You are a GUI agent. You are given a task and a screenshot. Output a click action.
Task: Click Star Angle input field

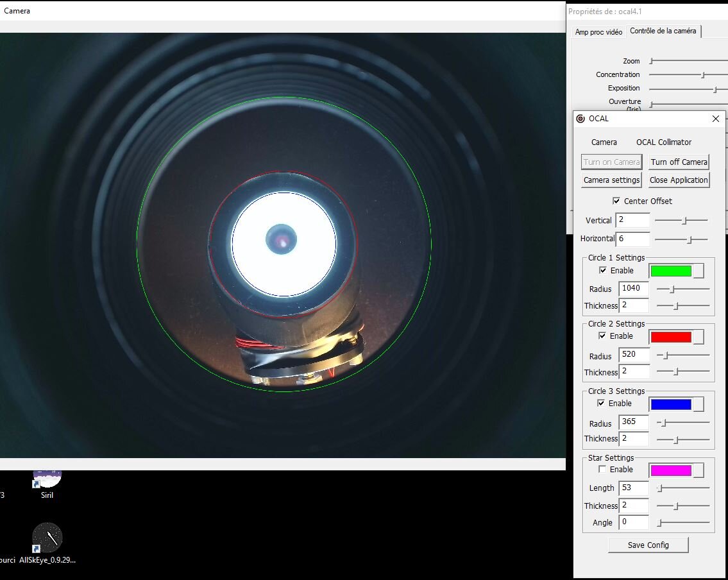click(x=634, y=522)
